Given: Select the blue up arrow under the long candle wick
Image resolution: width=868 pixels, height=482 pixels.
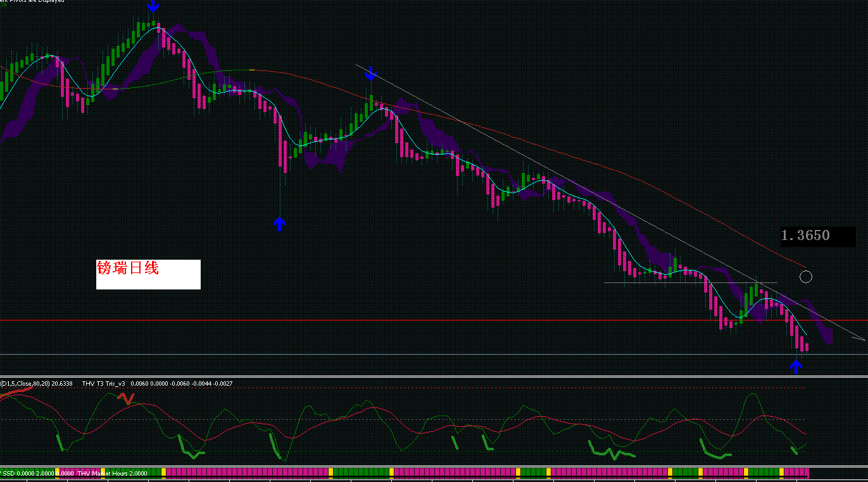Looking at the screenshot, I should pyautogui.click(x=280, y=224).
